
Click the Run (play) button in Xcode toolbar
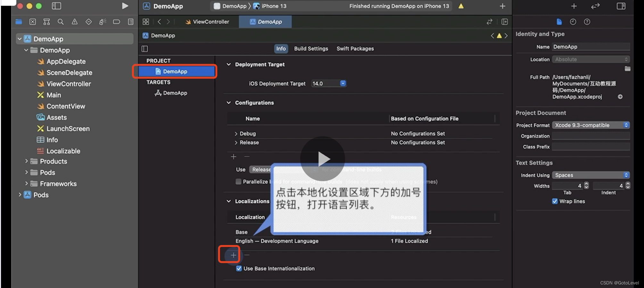click(x=125, y=6)
